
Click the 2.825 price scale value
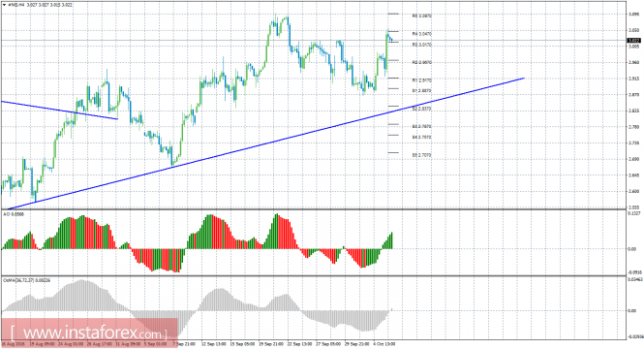point(633,111)
